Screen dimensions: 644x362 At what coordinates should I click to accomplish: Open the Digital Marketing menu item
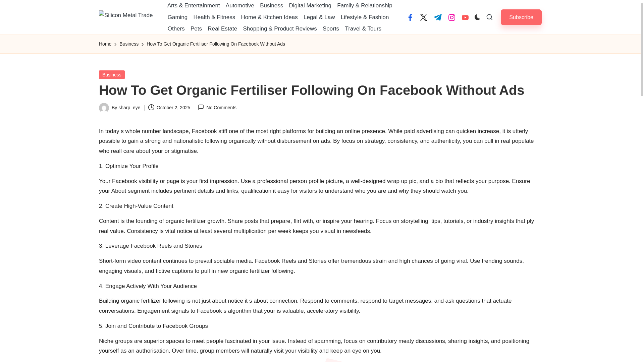click(x=310, y=6)
